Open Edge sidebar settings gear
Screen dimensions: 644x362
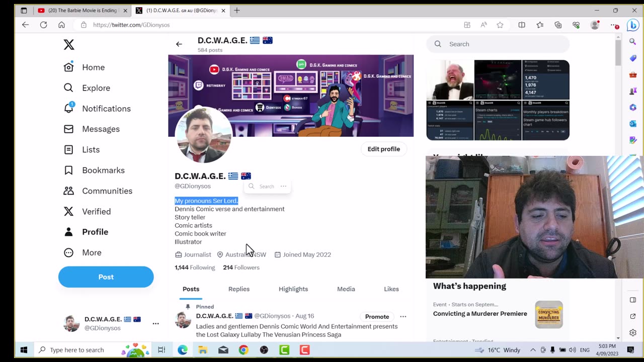[x=633, y=333]
